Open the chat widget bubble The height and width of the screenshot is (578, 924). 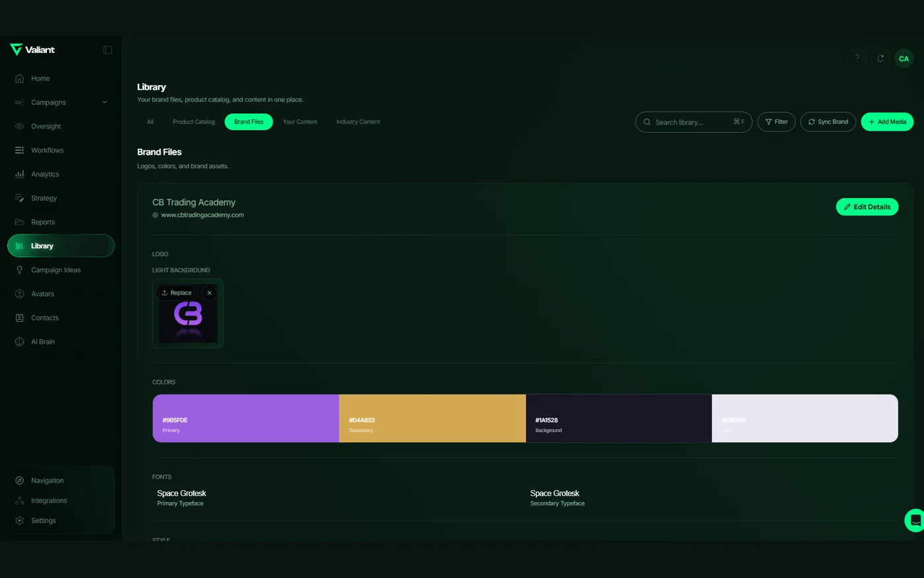(915, 521)
